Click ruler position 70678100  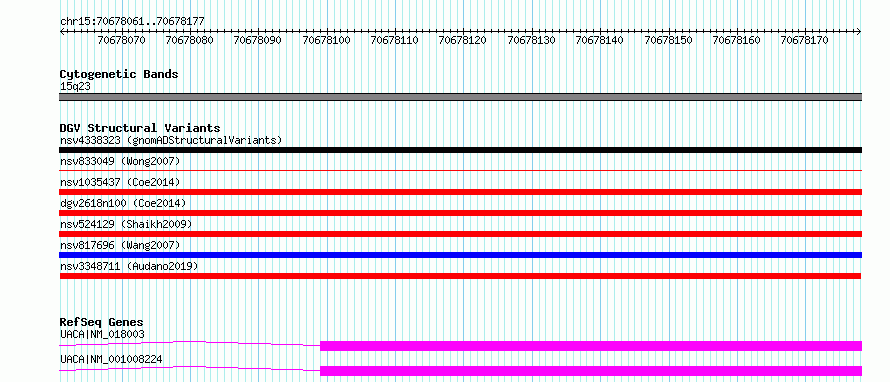tap(326, 40)
